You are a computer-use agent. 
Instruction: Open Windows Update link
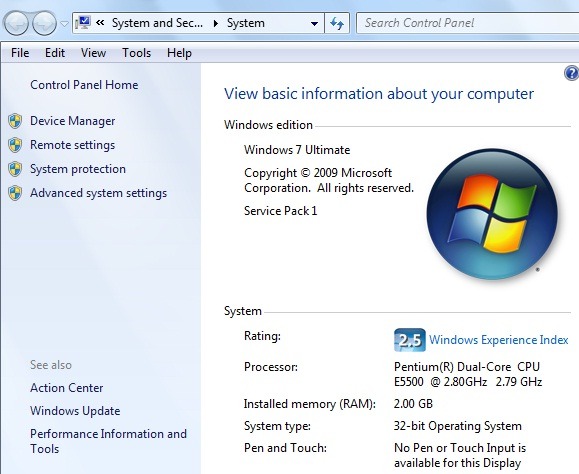[x=75, y=411]
